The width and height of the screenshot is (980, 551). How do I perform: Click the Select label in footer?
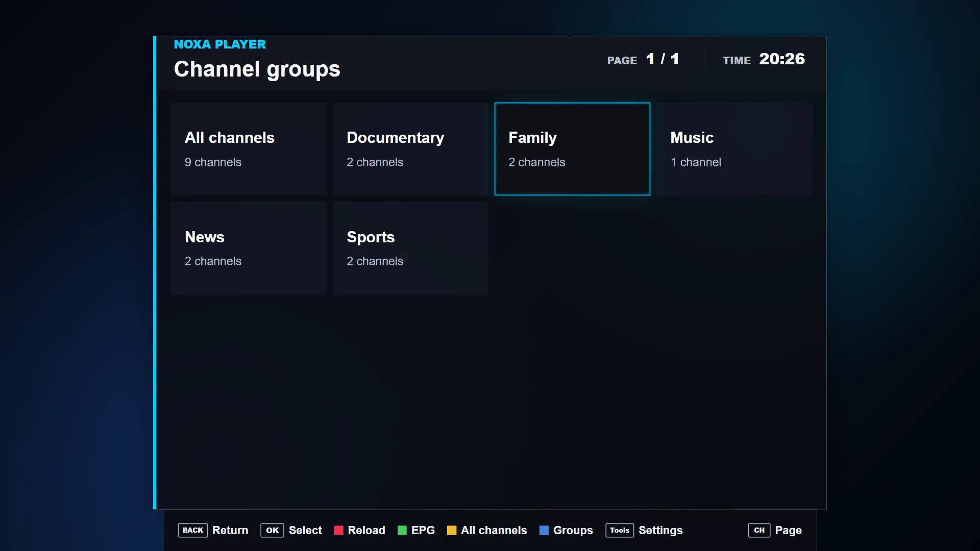[x=305, y=531]
